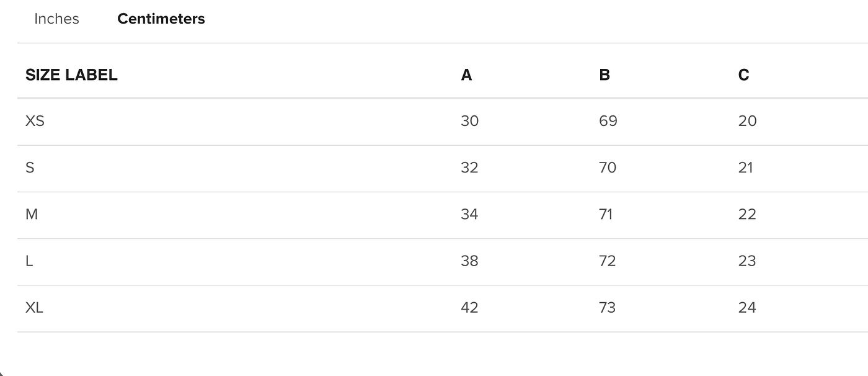Image resolution: width=868 pixels, height=376 pixels.
Task: Select the S size row label
Action: (30, 168)
